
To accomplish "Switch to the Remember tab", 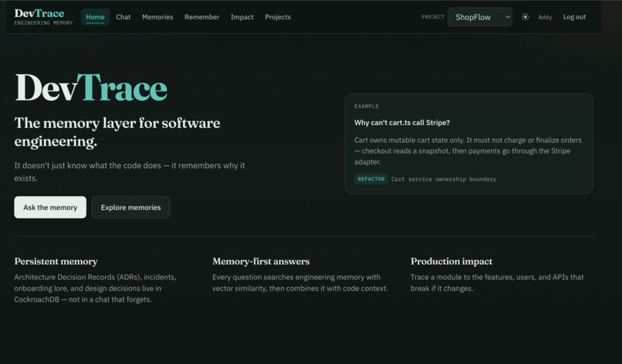I will 201,17.
